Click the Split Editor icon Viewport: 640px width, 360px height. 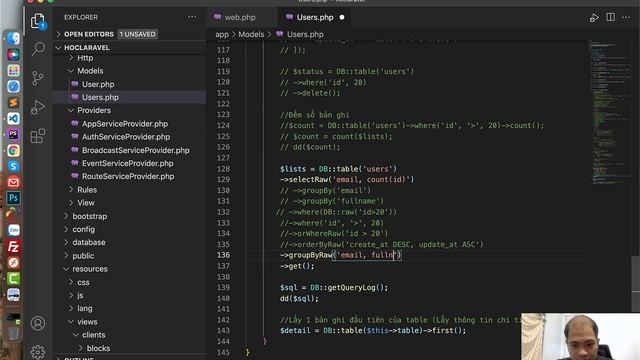tap(610, 17)
